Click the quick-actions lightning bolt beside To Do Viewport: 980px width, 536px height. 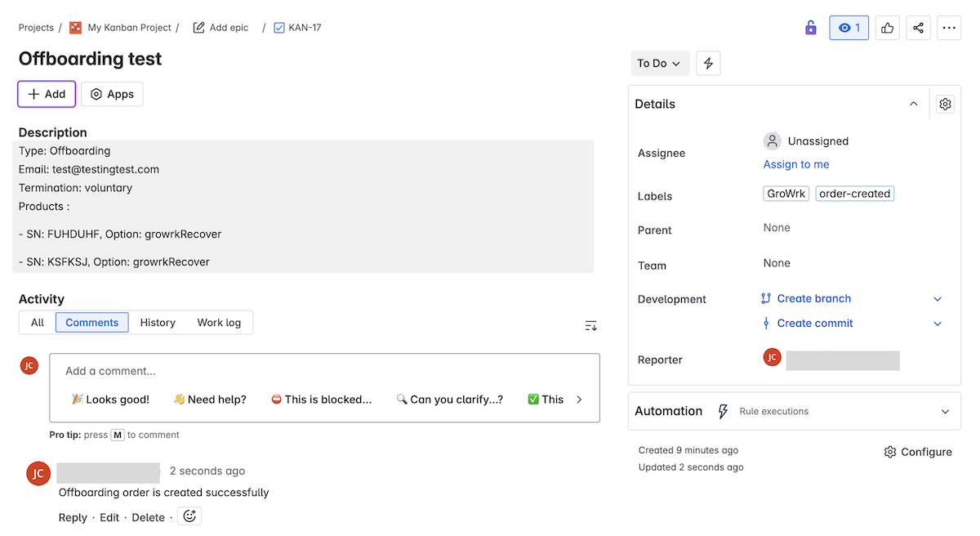click(707, 63)
